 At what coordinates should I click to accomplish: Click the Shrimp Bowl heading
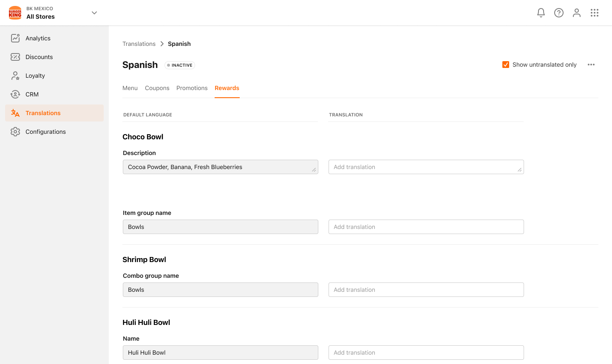click(x=144, y=260)
